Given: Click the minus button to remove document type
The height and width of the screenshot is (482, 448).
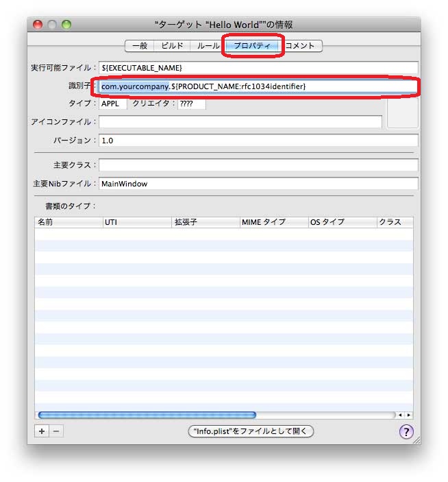Looking at the screenshot, I should [x=56, y=431].
